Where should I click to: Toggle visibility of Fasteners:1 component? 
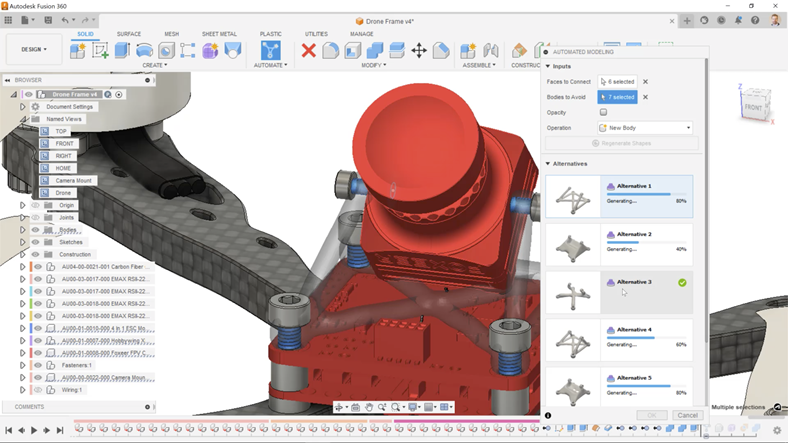(38, 365)
